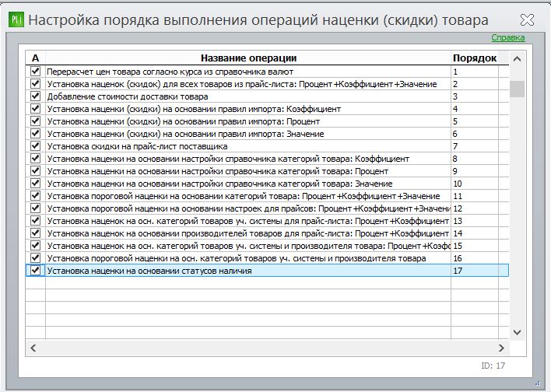551x392 pixels.
Task: Toggle checkbox for наценки на основании статусов наличия
Action: pyautogui.click(x=35, y=271)
